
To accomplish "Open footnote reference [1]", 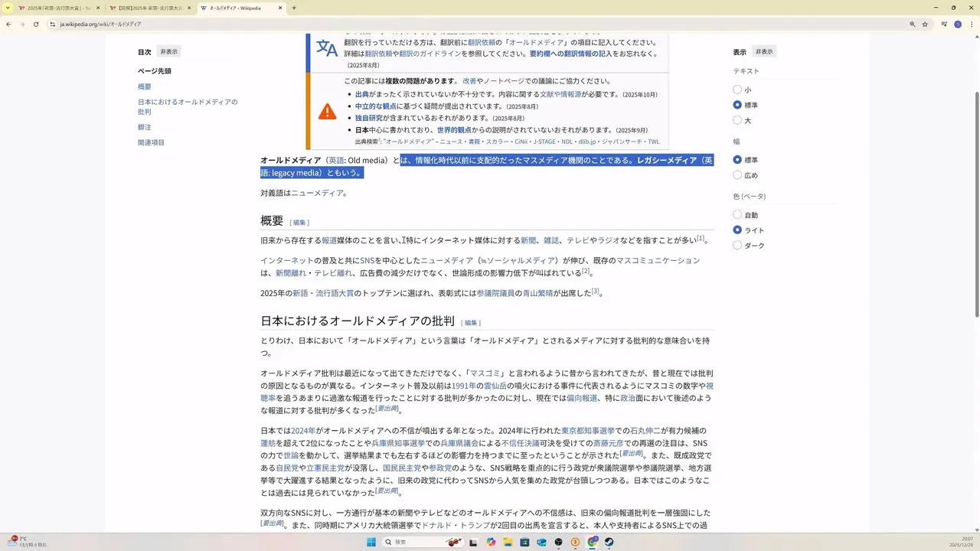I will [x=701, y=238].
